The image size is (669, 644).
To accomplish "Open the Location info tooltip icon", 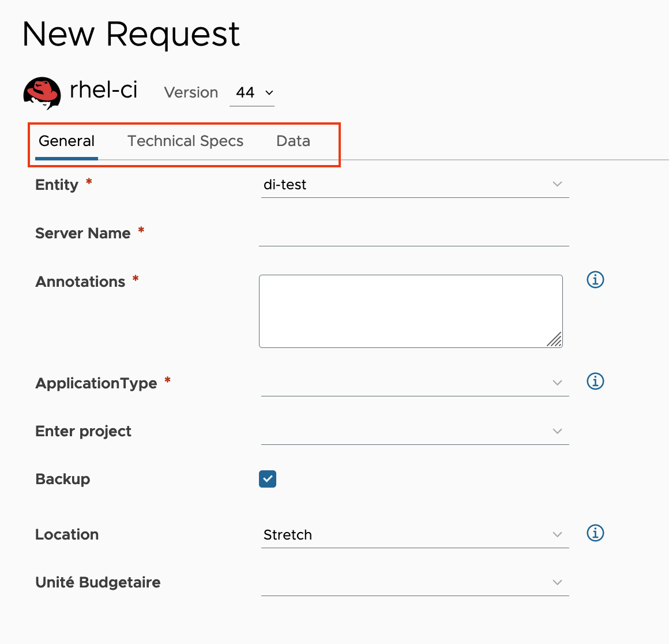I will point(595,533).
